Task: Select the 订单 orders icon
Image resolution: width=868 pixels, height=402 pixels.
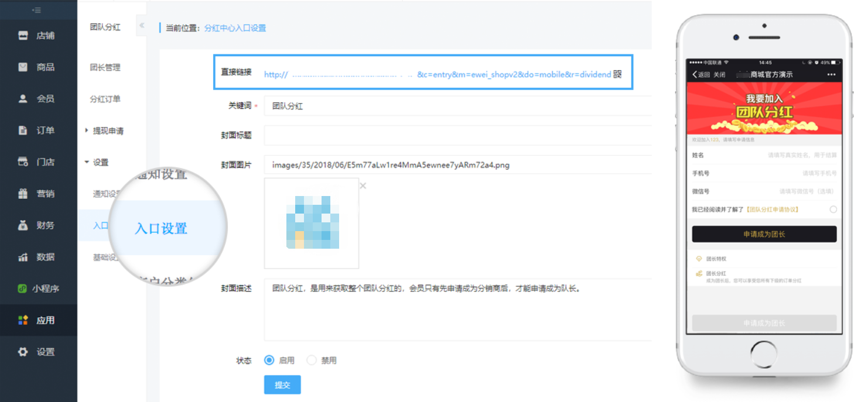Action: click(x=23, y=130)
